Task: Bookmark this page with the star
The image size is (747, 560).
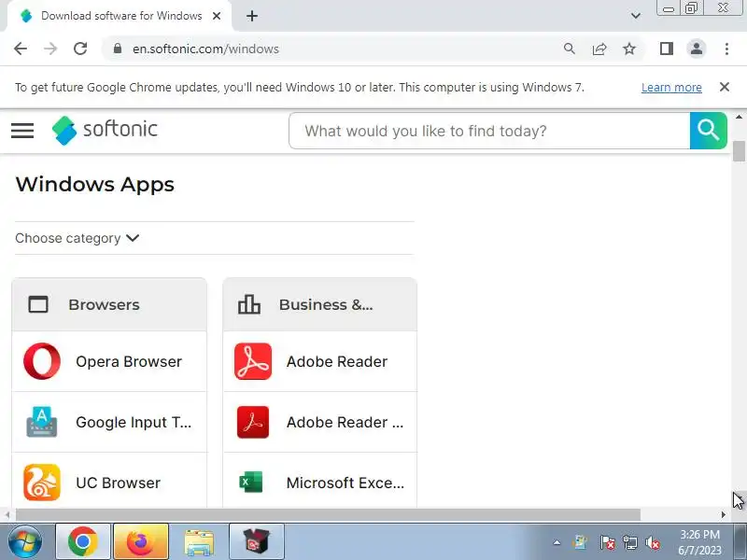Action: point(629,49)
